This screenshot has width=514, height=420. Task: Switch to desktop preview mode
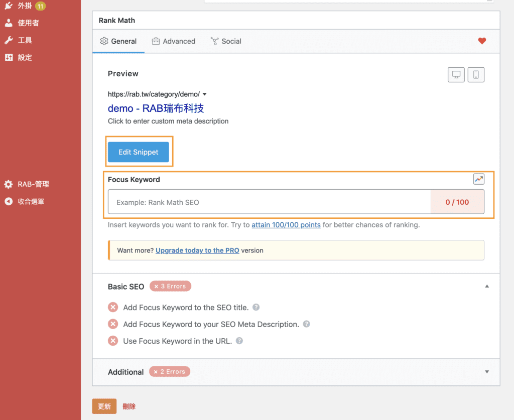(456, 74)
